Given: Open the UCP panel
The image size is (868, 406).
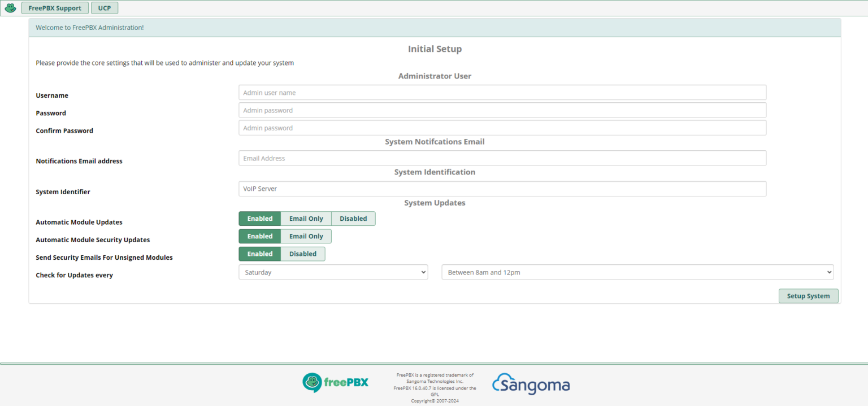Looking at the screenshot, I should coord(104,7).
